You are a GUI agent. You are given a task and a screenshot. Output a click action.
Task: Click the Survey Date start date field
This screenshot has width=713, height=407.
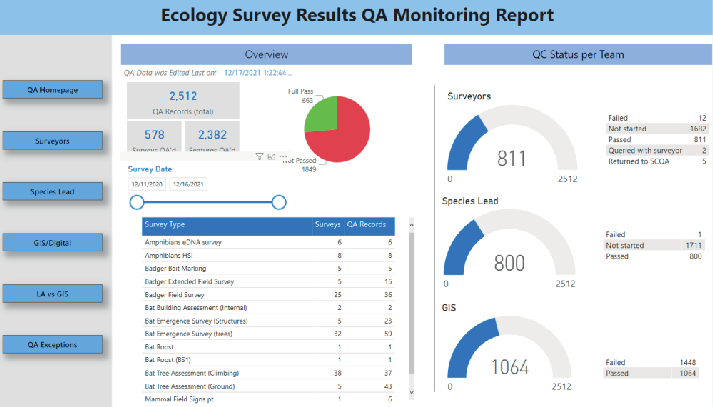click(x=147, y=184)
